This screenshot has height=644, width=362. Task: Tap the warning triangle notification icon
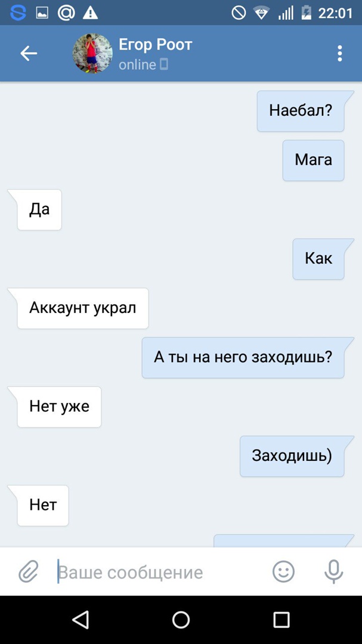tap(90, 13)
